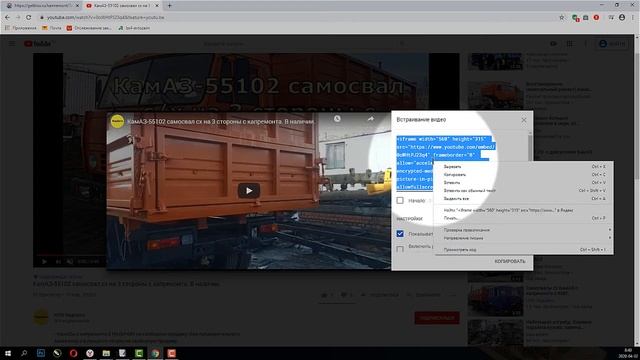Switch to Chrome in the taskbar

click(155, 353)
